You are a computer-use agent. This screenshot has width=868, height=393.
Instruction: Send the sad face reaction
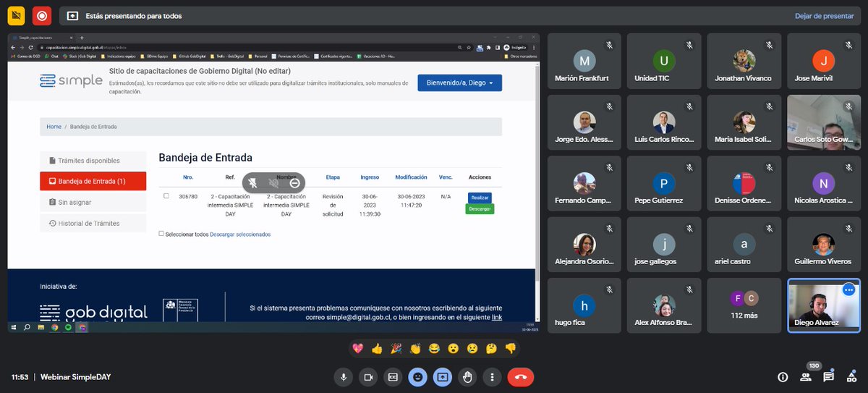pyautogui.click(x=472, y=348)
